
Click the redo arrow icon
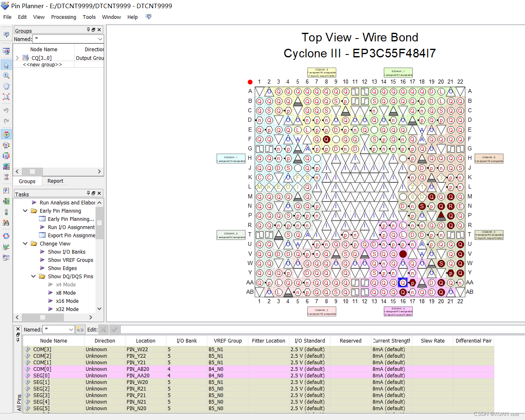click(6, 121)
